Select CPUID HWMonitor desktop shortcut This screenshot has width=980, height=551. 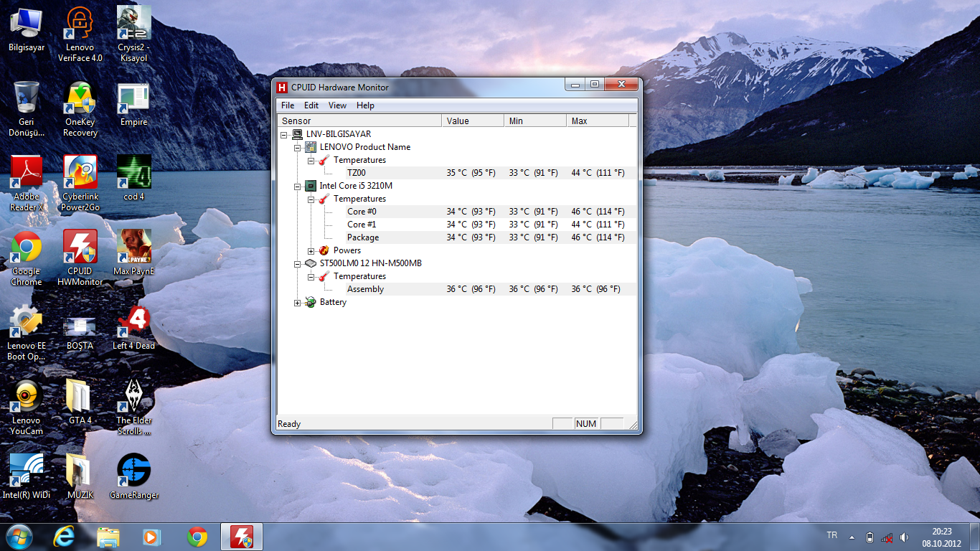click(80, 258)
